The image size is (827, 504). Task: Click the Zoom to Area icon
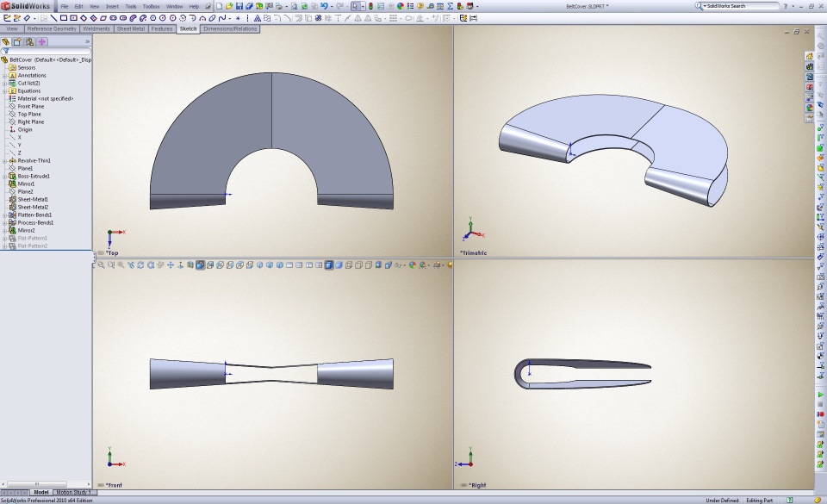(x=111, y=265)
